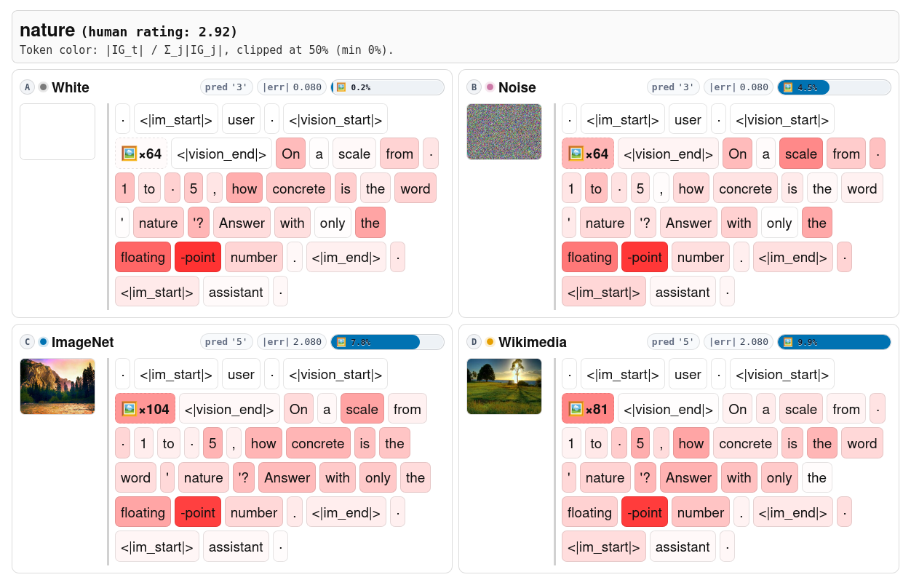Viewport: 911px width, 588px height.
Task: Select 'with' token in Noise panel
Action: [x=739, y=223]
